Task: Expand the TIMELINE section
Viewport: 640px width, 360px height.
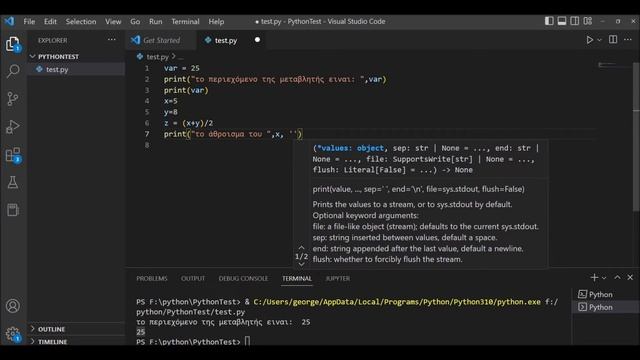Action: [x=76, y=341]
